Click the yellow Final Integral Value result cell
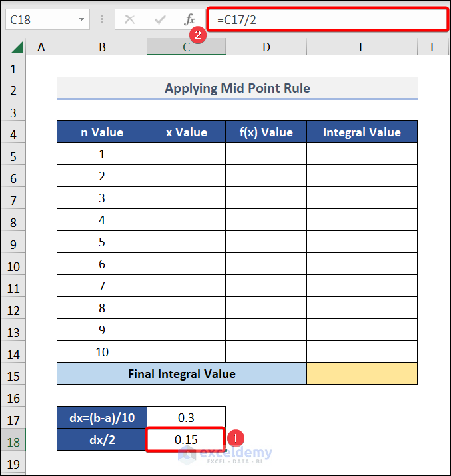Screen dimensions: 451x476 click(x=362, y=374)
